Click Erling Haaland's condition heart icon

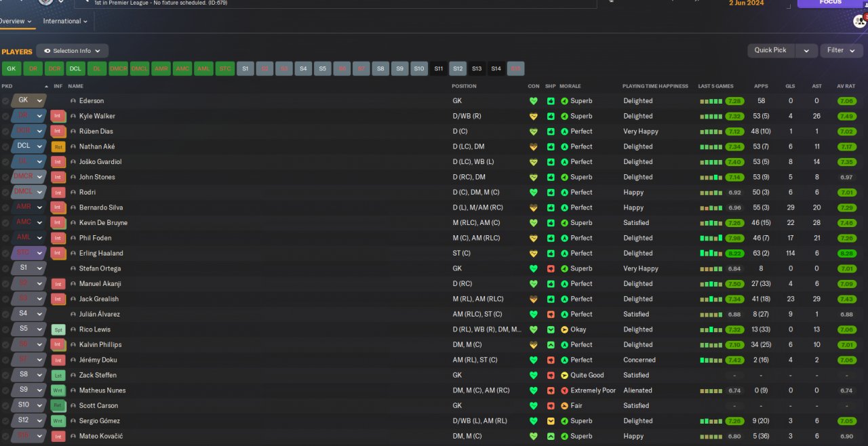533,254
